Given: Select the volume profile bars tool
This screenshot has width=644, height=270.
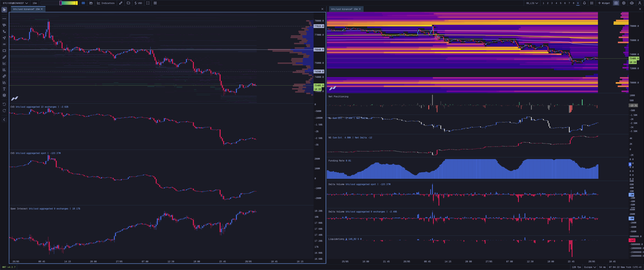Looking at the screenshot, I should pyautogui.click(x=4, y=70).
